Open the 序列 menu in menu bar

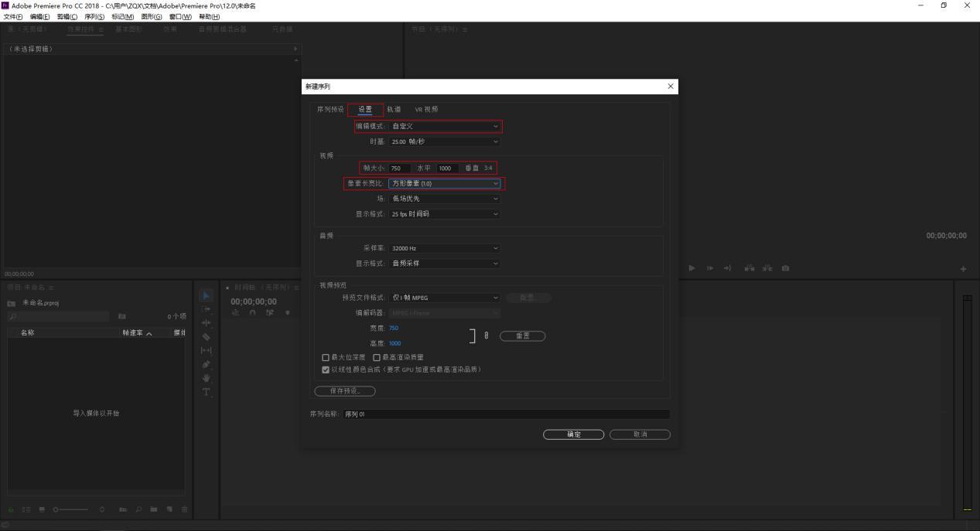94,16
